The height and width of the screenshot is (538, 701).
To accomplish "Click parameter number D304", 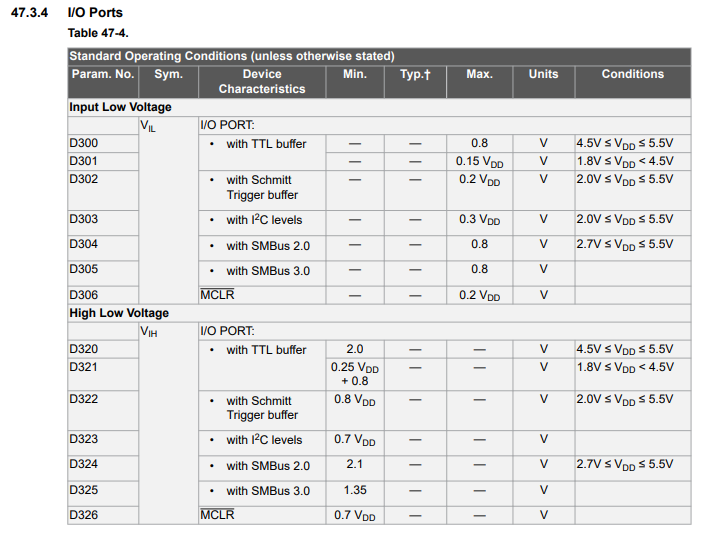I will 84,244.
